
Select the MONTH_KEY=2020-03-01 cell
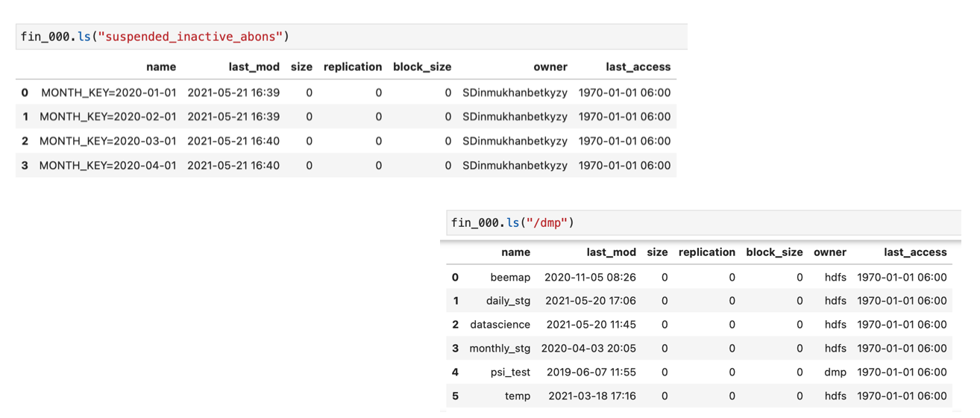[108, 141]
